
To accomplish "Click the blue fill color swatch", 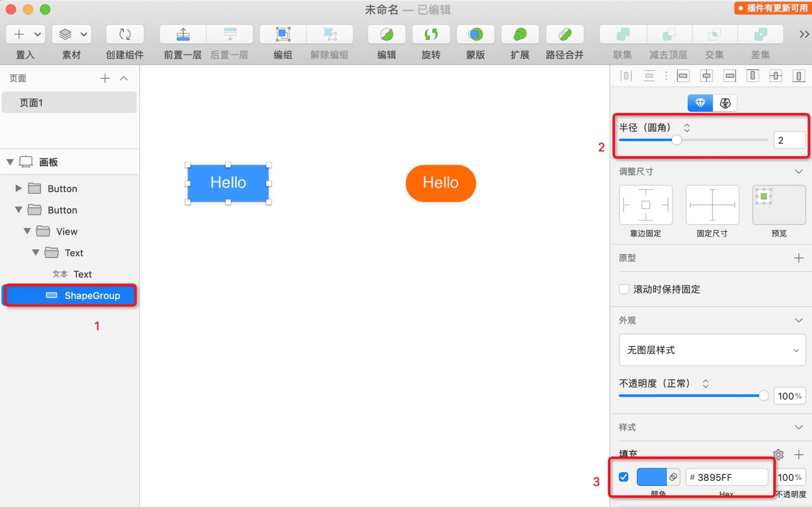I will click(x=651, y=477).
